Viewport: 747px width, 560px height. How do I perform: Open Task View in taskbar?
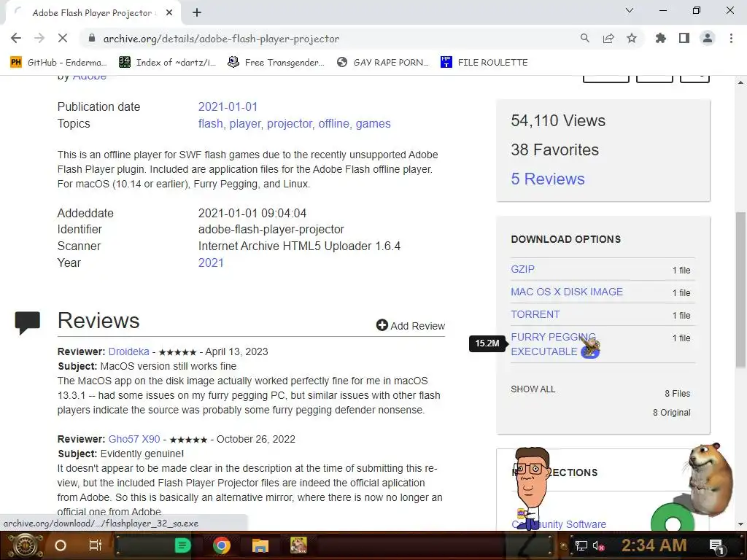coord(96,545)
